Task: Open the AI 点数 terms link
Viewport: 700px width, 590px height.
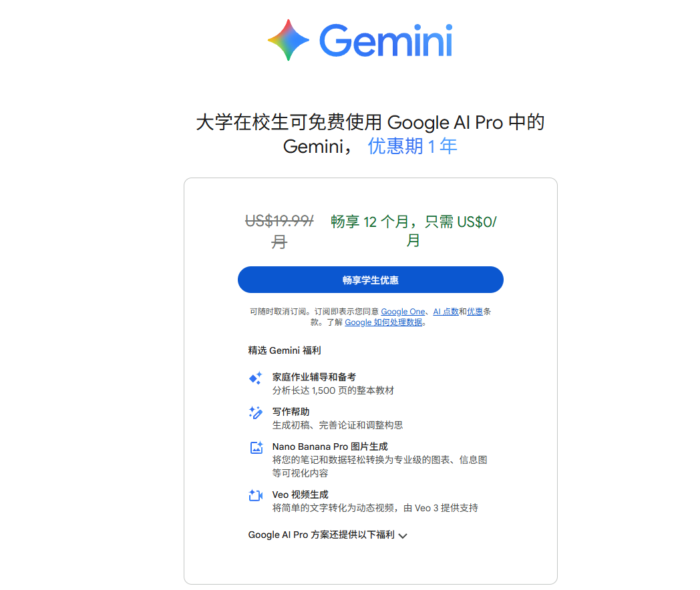Action: 446,311
